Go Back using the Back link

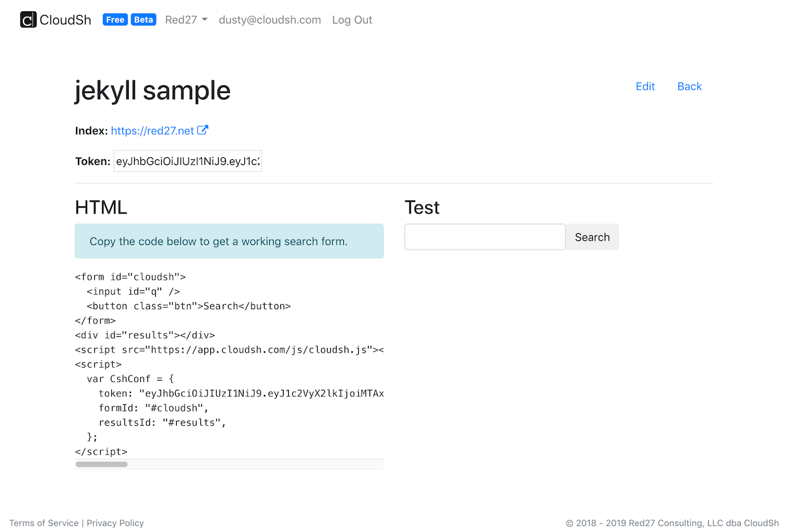click(x=690, y=86)
